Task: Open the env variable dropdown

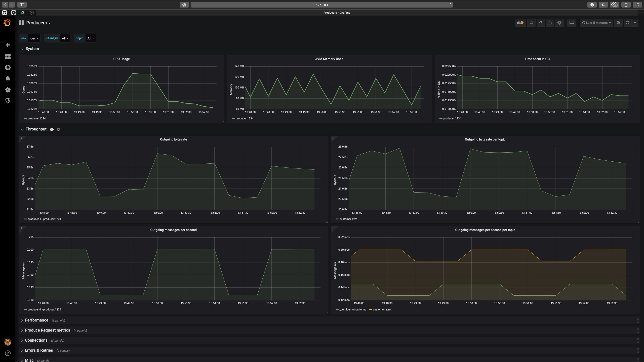Action: tap(34, 38)
